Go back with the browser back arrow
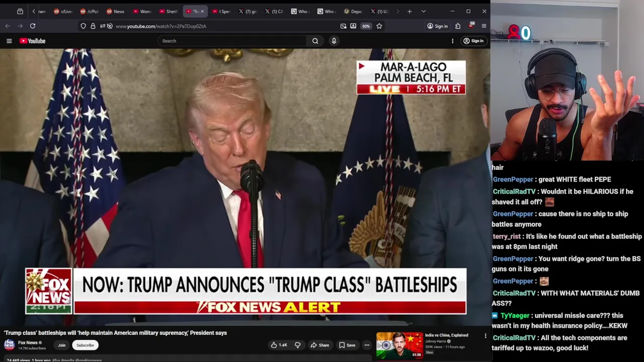644x362 pixels. tap(8, 26)
